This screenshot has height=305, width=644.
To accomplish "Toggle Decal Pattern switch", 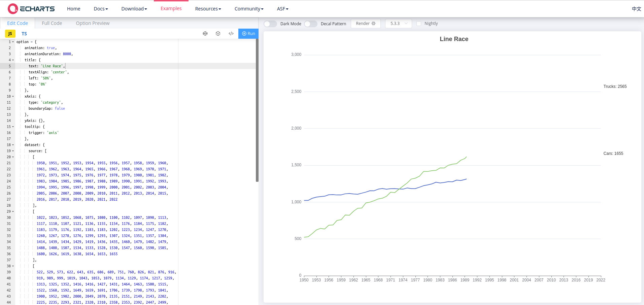I will [311, 24].
